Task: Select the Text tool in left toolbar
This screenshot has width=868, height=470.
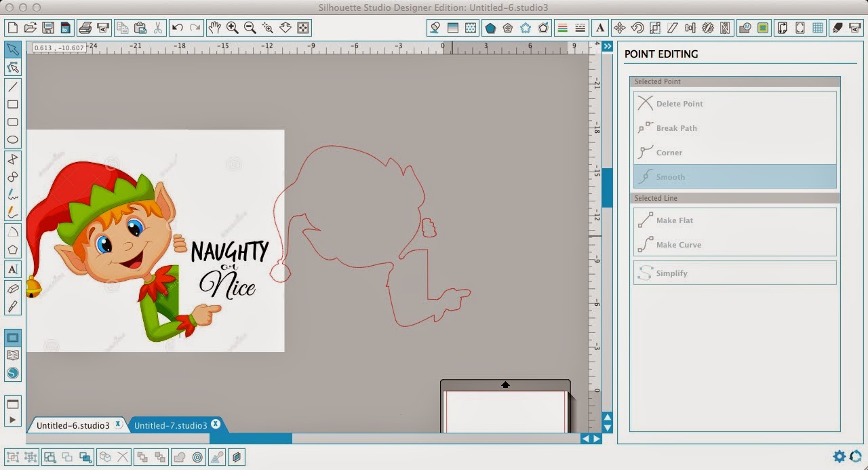Action: [x=12, y=269]
